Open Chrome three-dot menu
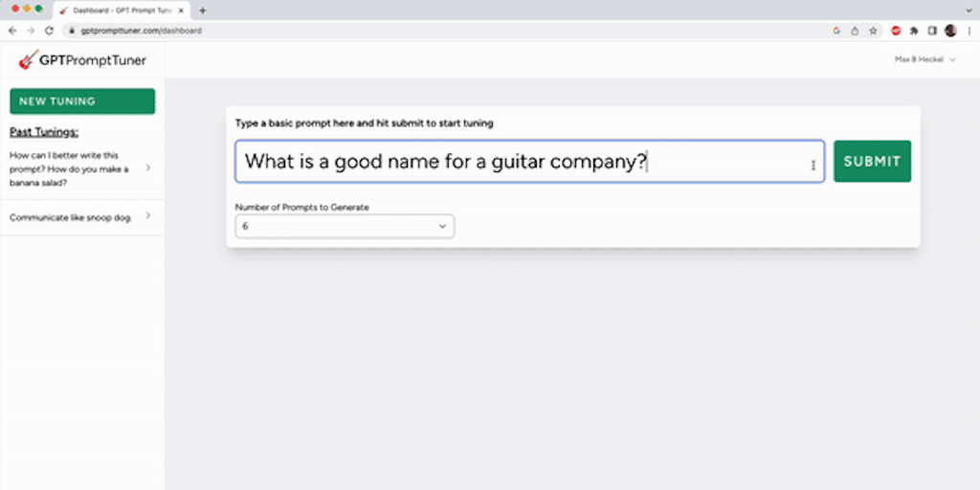 (969, 31)
